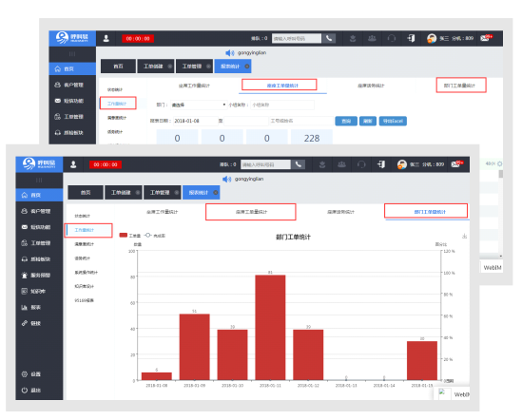522x420 pixels.
Task: Click the bar labeled 81 for 2018-01-11
Action: tap(270, 328)
